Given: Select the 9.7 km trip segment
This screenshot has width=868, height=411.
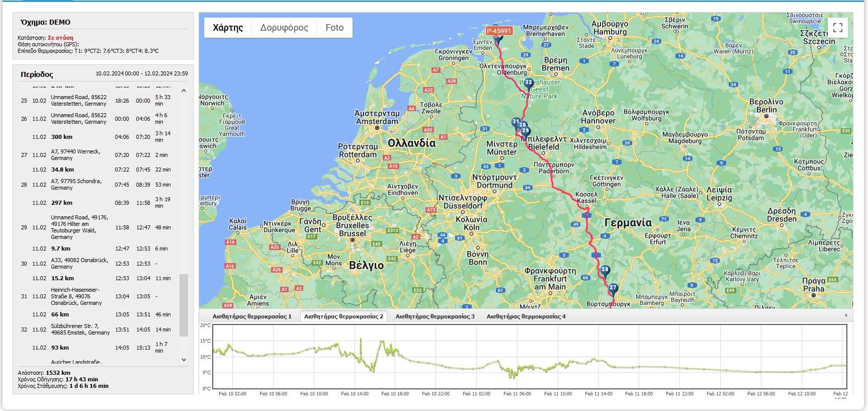Looking at the screenshot, I should point(98,249).
